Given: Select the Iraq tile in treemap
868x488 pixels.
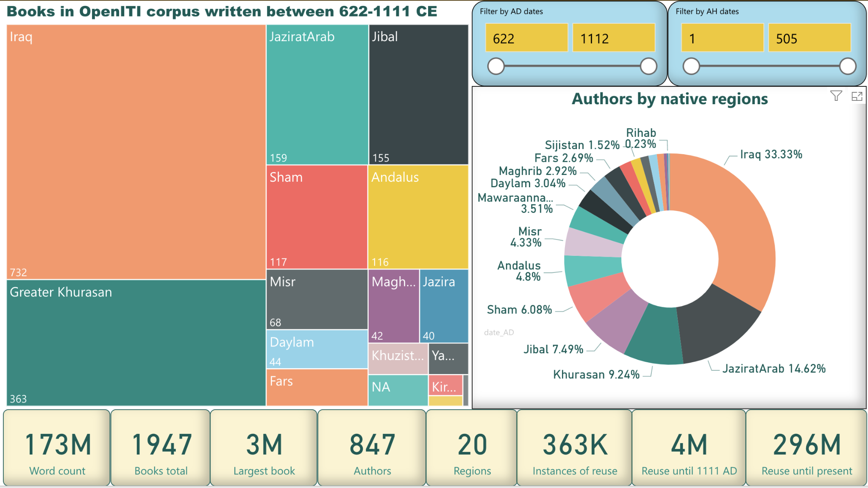Looking at the screenshot, I should 136,152.
